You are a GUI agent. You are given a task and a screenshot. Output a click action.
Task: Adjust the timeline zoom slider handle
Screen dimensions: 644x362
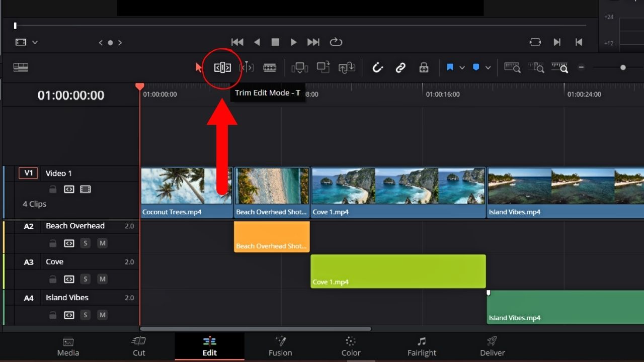tap(623, 67)
